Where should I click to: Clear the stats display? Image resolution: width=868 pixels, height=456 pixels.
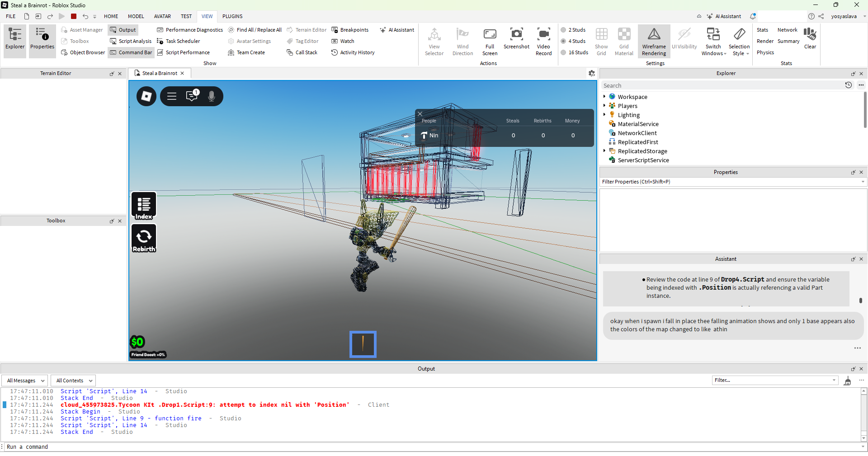[x=810, y=38]
